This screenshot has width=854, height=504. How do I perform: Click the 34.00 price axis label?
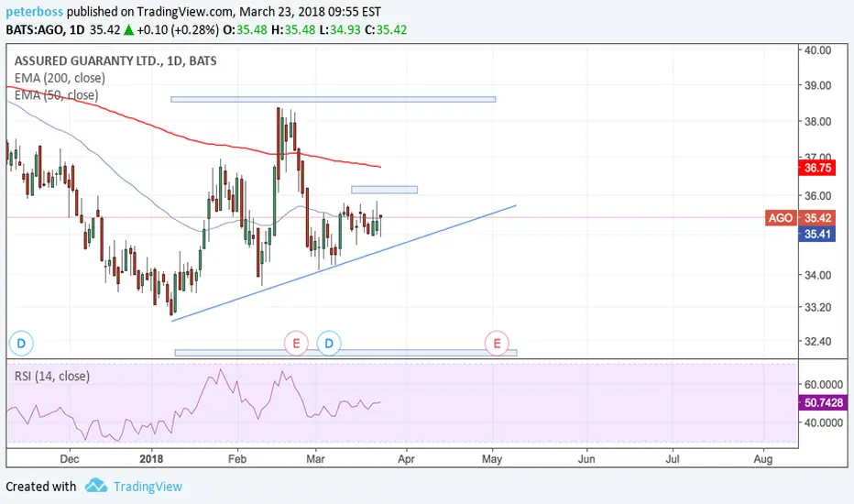tap(818, 275)
